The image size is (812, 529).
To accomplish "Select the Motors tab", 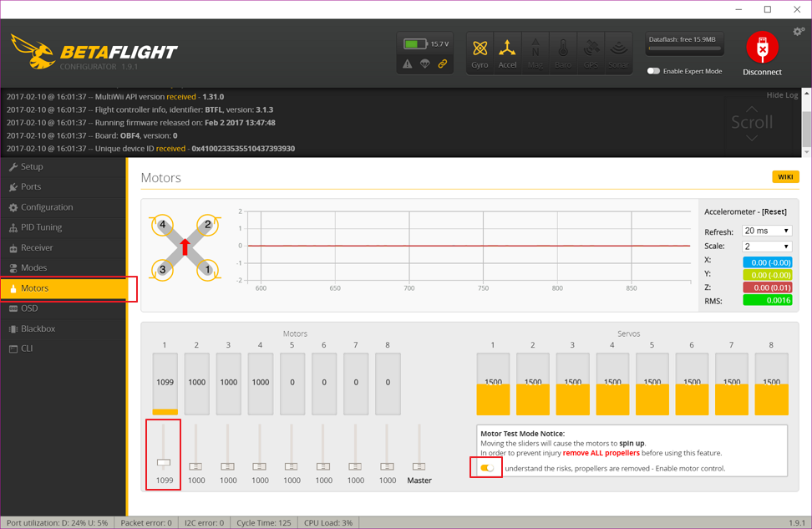I will pos(63,288).
